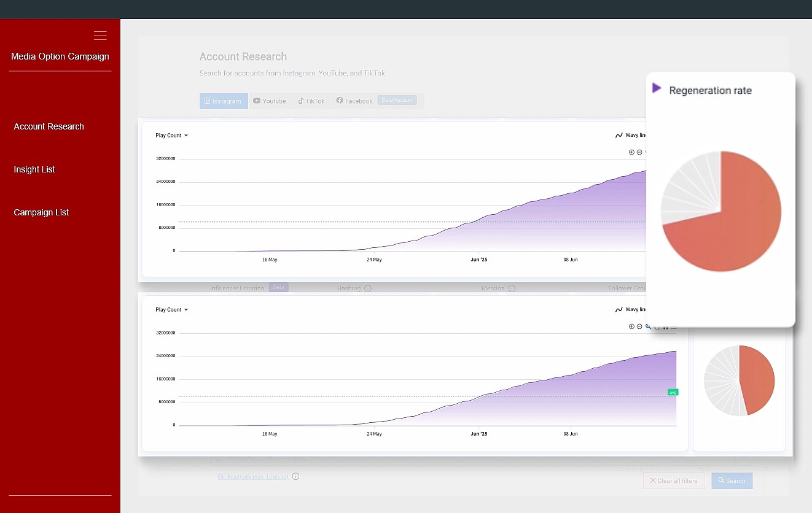Open Insight List from the sidebar
The width and height of the screenshot is (812, 513).
[34, 169]
